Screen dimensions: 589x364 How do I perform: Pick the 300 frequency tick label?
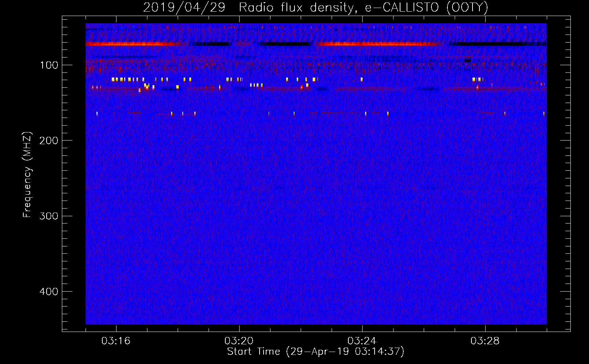point(49,216)
